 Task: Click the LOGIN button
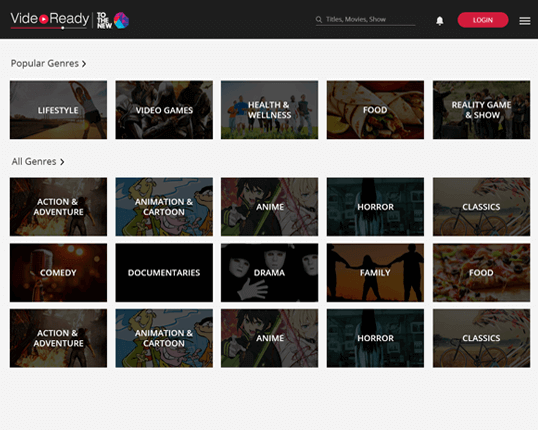coord(483,20)
